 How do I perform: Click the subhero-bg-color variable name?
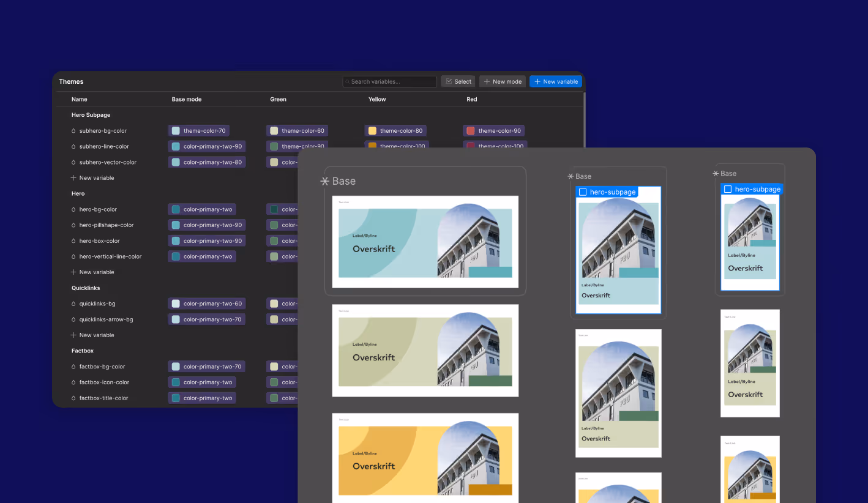pos(103,131)
